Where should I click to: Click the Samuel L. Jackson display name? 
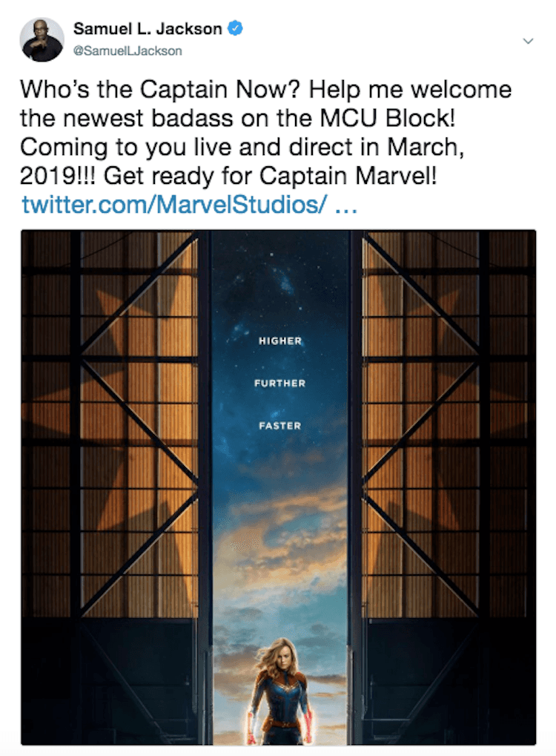pyautogui.click(x=148, y=28)
